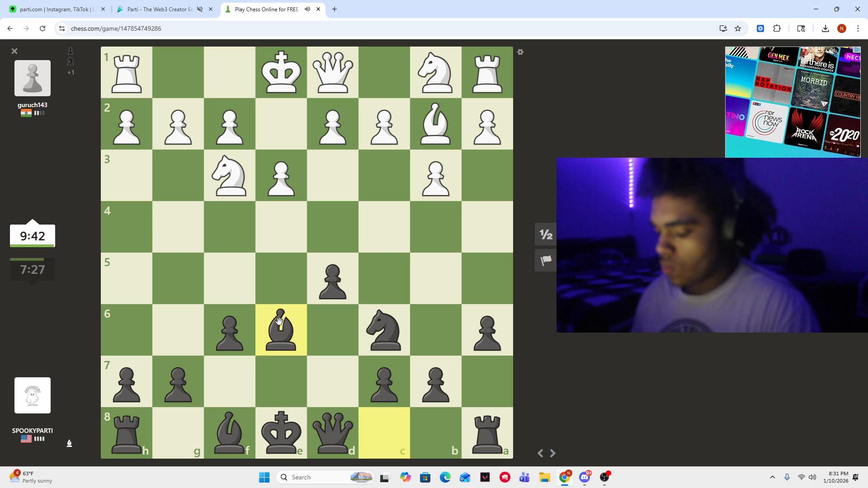Open board settings via the gear icon
The height and width of the screenshot is (488, 868).
click(x=520, y=52)
